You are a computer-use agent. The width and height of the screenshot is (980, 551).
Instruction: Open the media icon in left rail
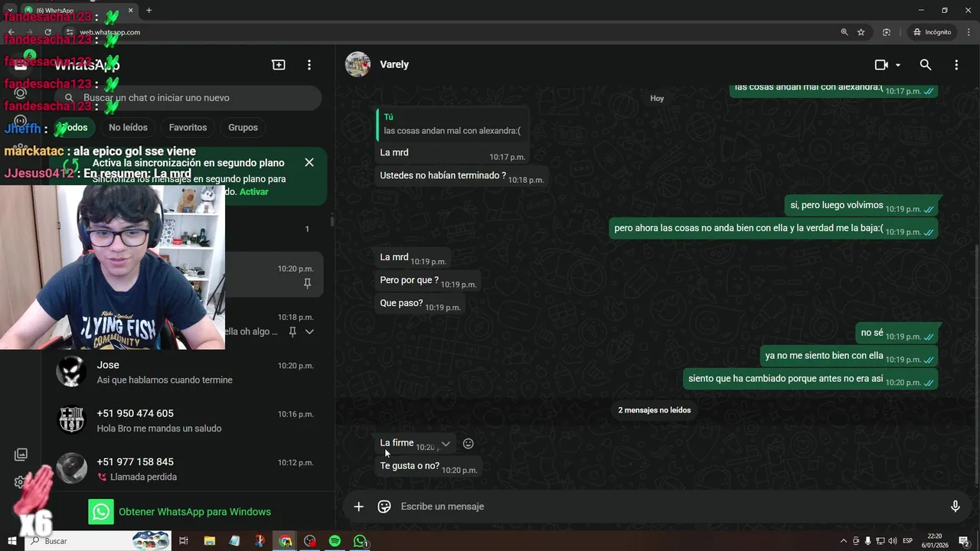click(21, 455)
